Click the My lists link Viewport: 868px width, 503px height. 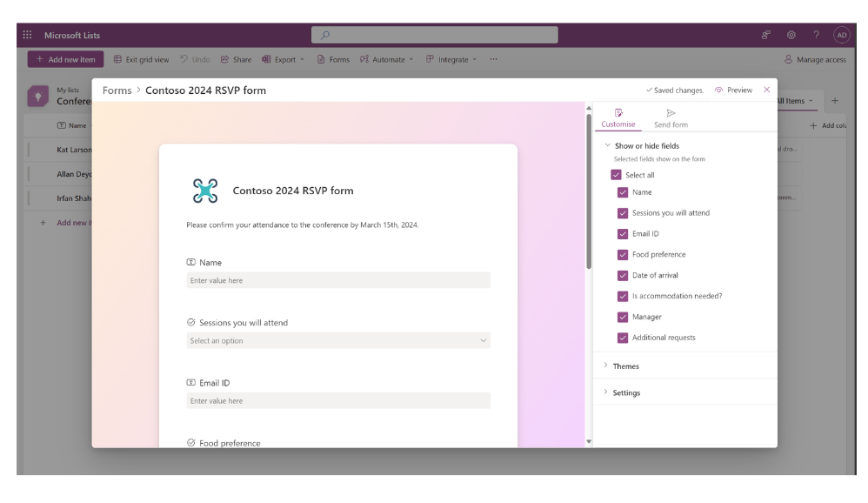[68, 90]
